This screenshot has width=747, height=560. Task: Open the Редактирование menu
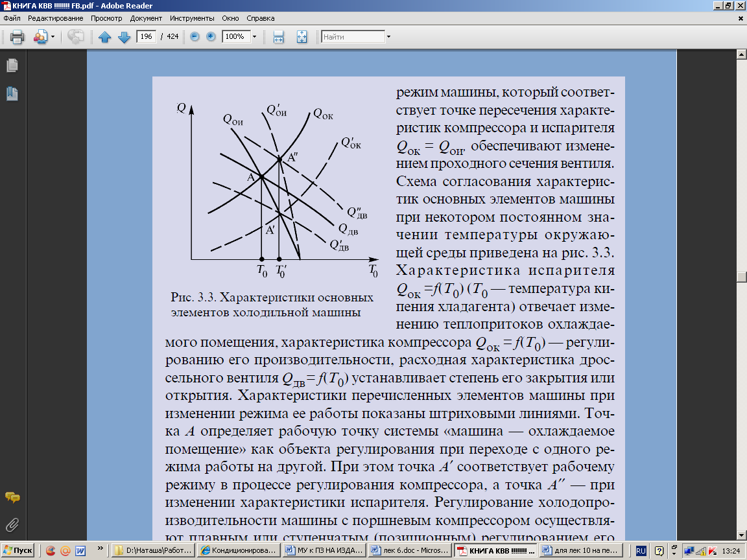pyautogui.click(x=55, y=18)
